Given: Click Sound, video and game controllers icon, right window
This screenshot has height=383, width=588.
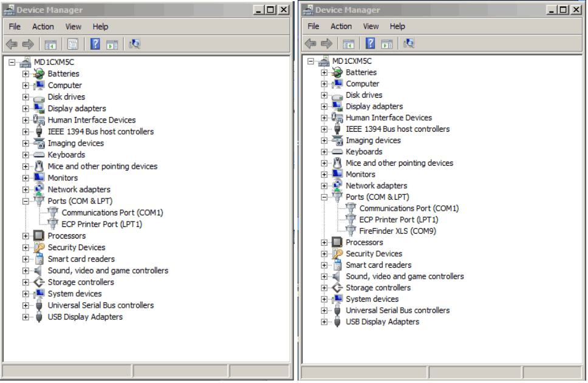Looking at the screenshot, I should point(337,276).
